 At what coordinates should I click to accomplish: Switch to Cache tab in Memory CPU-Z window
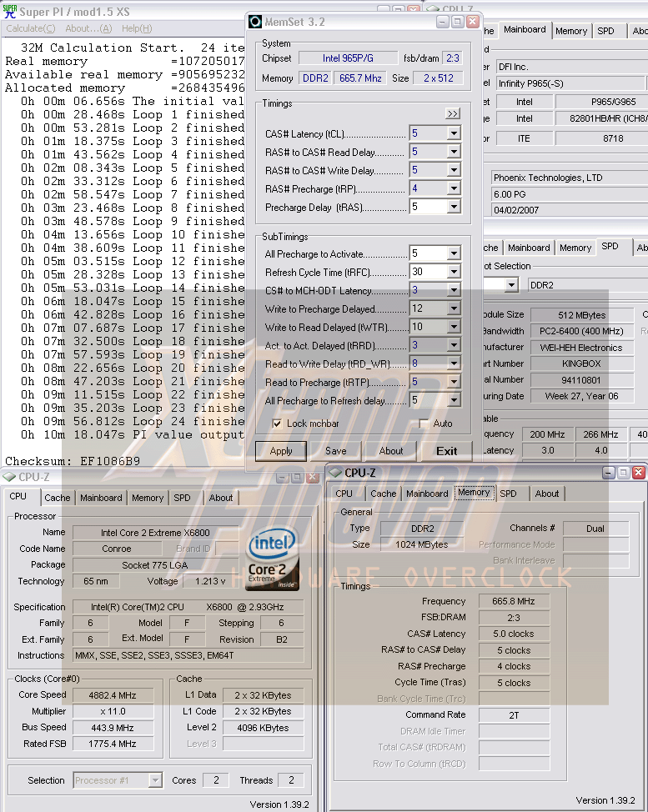coord(384,494)
